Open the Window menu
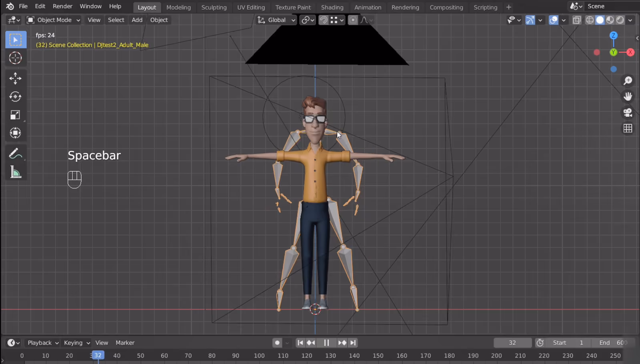This screenshot has width=640, height=364. (x=90, y=6)
